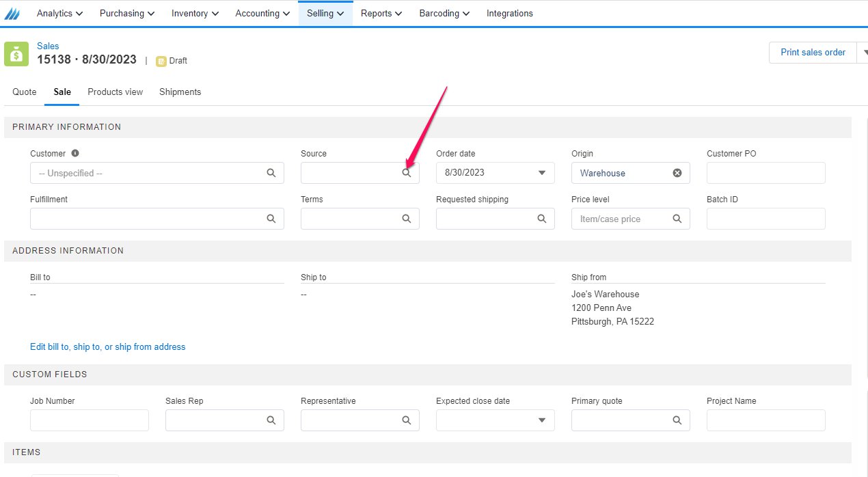Click the Print sales order button

click(x=813, y=53)
